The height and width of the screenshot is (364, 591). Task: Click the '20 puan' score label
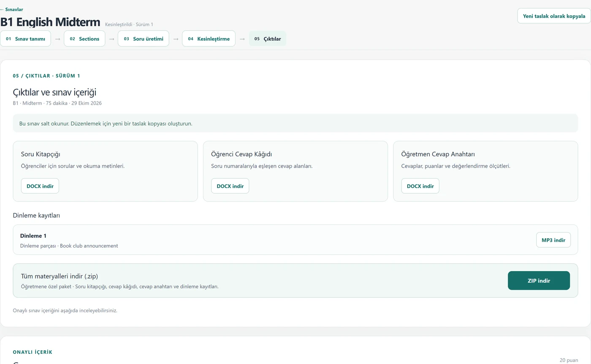[569, 360]
